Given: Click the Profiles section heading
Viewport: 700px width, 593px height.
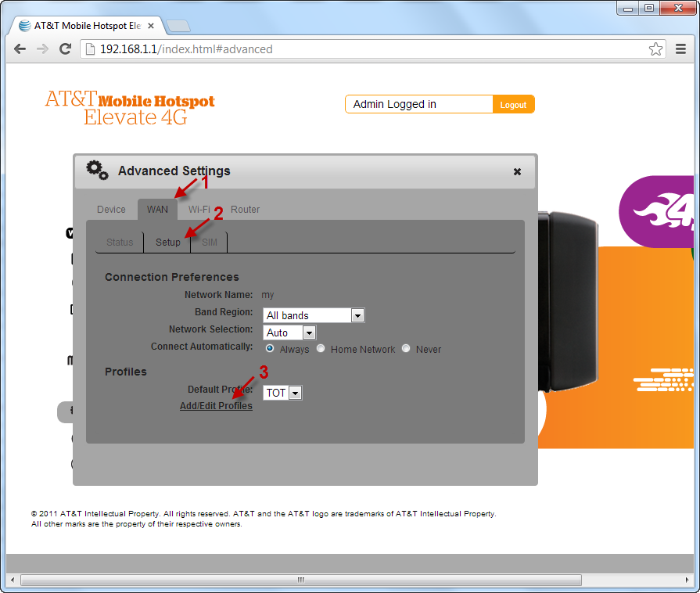Looking at the screenshot, I should [x=125, y=372].
